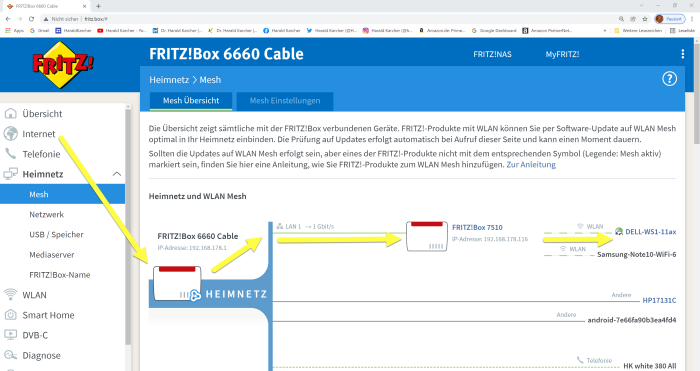Collapse the Heimnetz menu chevron
The image size is (700, 371).
(117, 174)
